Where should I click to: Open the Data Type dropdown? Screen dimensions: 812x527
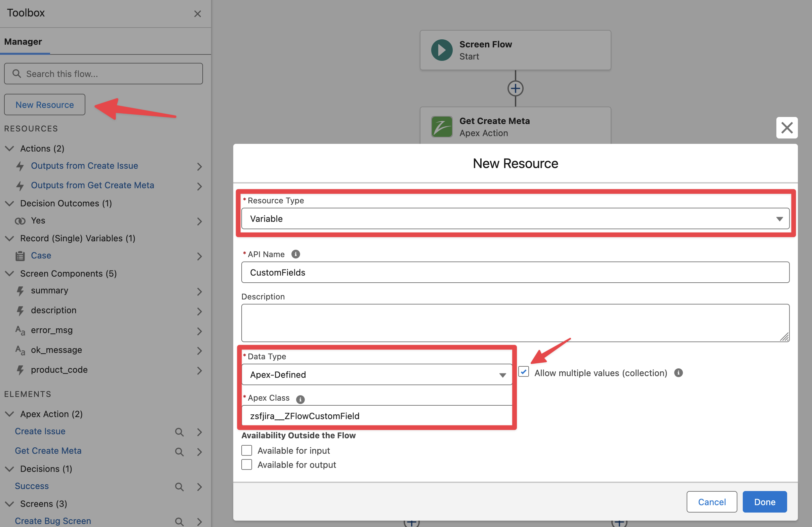pos(377,374)
